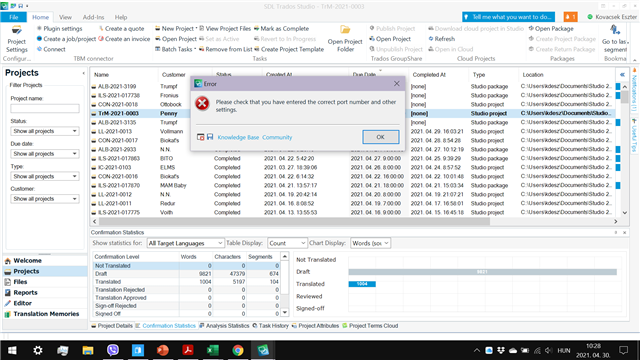Open File Explorer from taskbar
The height and width of the screenshot is (360, 640).
point(87,350)
